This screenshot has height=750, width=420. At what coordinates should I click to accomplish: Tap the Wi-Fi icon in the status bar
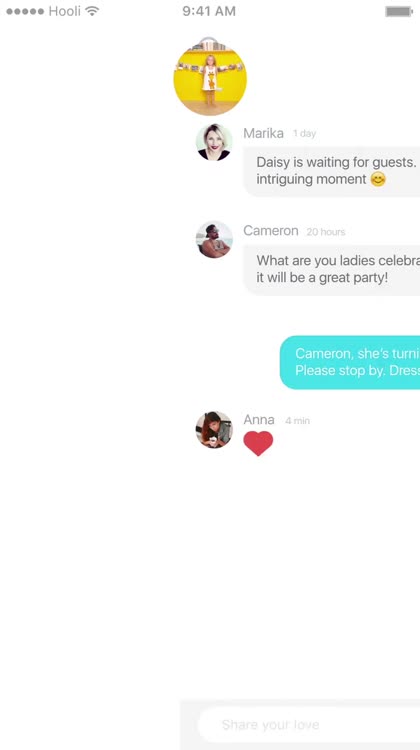pos(91,11)
